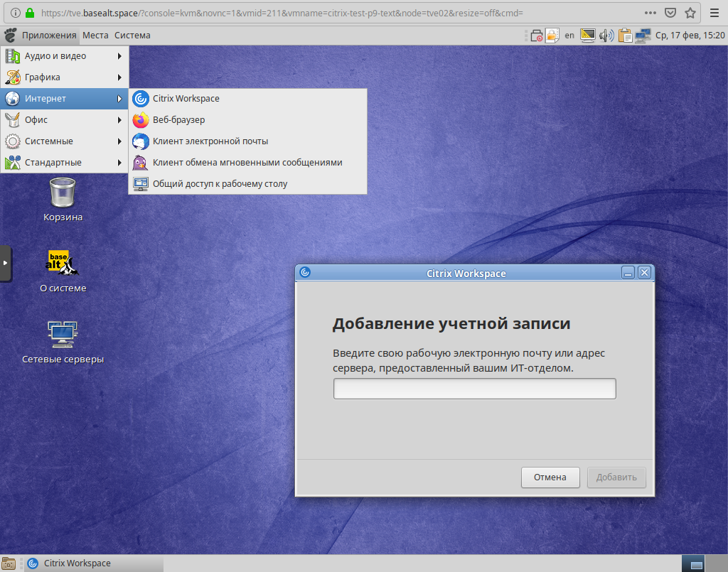Click the browser site info icon
Image resolution: width=728 pixels, height=572 pixels.
click(x=15, y=13)
